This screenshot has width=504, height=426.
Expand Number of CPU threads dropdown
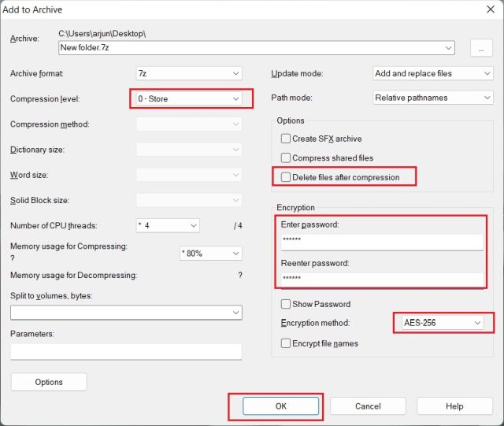click(168, 225)
